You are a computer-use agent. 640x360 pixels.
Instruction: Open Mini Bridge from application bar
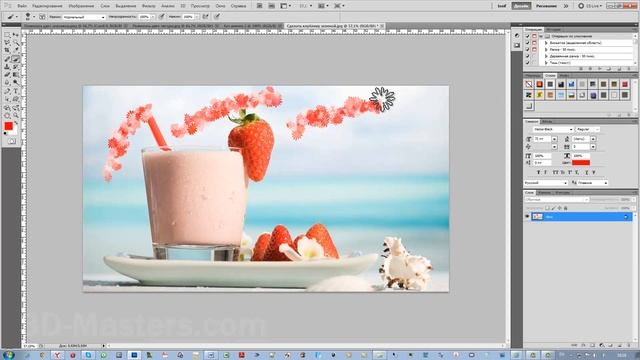(x=271, y=6)
